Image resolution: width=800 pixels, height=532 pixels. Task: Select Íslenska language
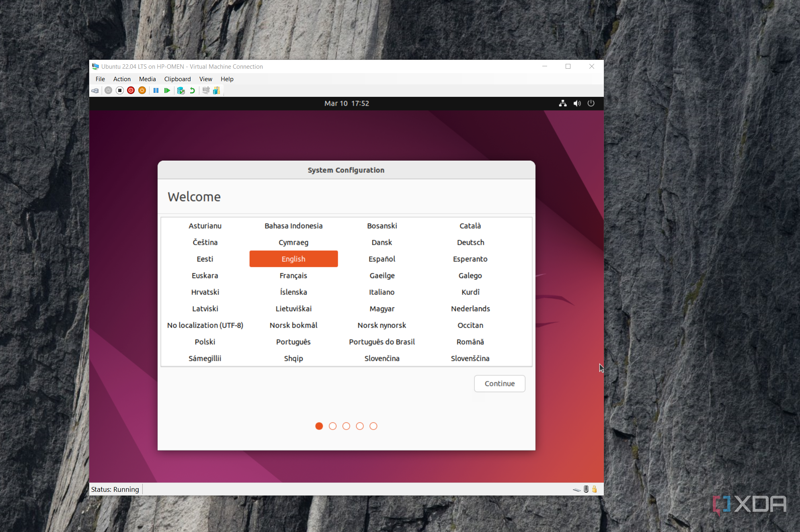[x=293, y=292]
